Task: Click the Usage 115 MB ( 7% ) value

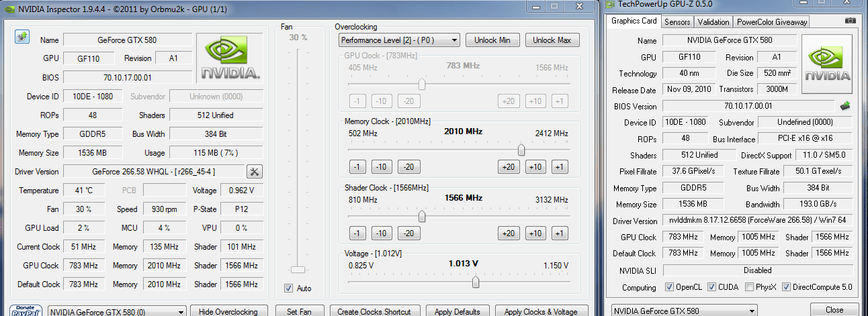Action: coord(216,153)
